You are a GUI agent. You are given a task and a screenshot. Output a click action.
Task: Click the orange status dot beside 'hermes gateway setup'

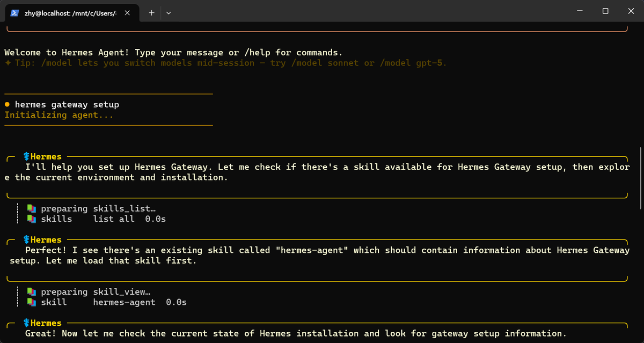point(6,104)
